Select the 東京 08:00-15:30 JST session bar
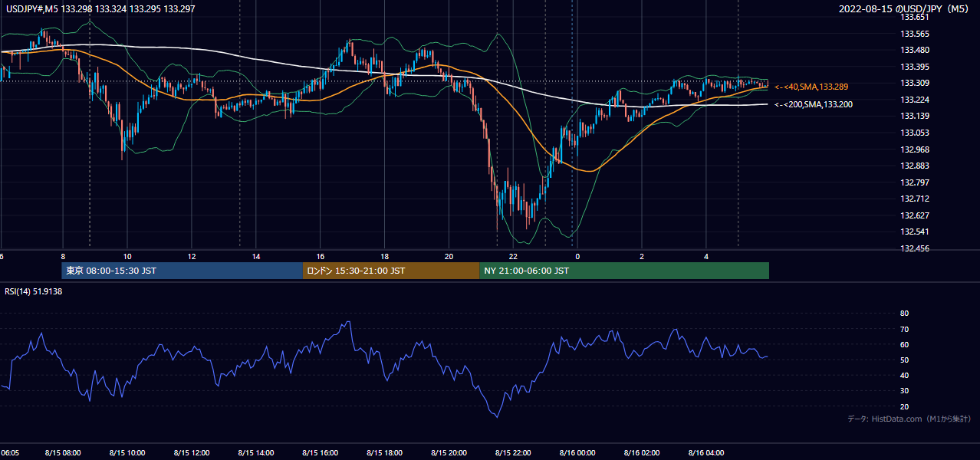Image resolution: width=980 pixels, height=460 pixels. click(183, 271)
